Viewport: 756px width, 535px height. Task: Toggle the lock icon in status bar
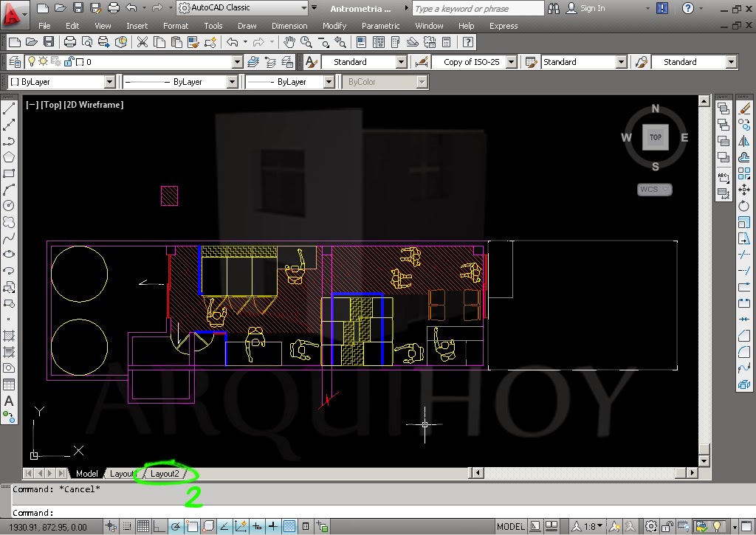tap(667, 525)
